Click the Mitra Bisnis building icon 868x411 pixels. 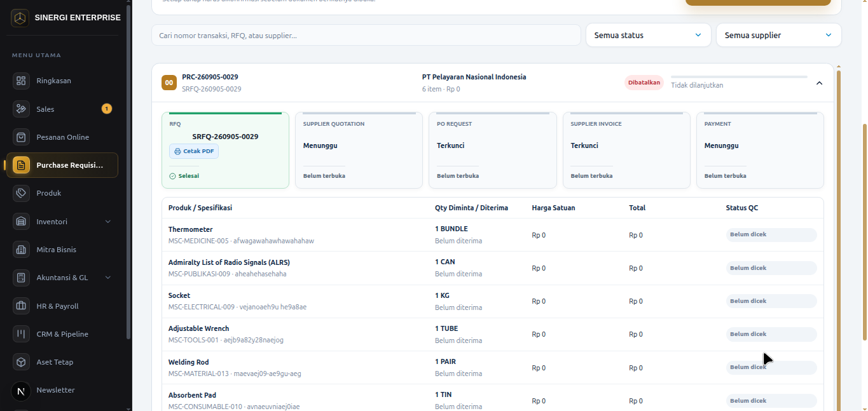coord(21,250)
